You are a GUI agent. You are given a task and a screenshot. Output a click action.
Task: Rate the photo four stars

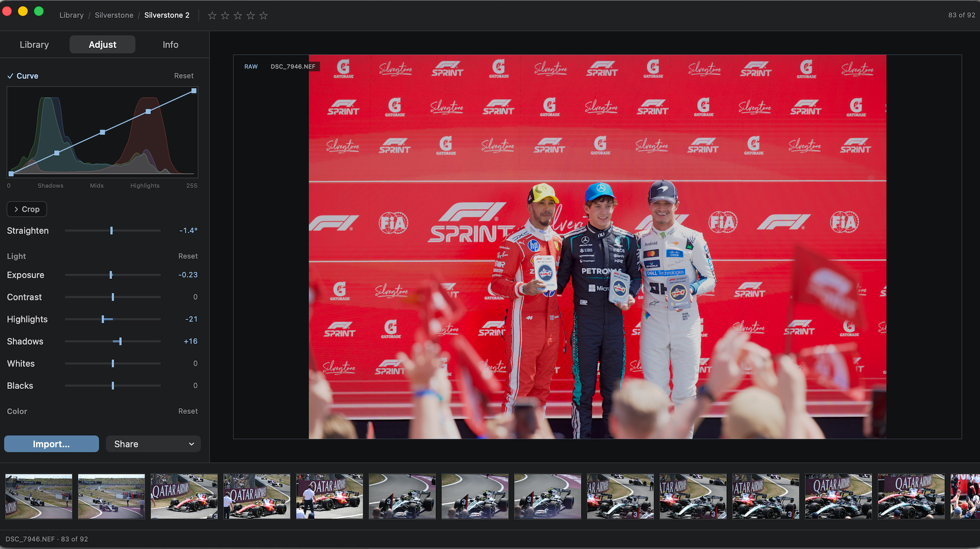[x=251, y=15]
